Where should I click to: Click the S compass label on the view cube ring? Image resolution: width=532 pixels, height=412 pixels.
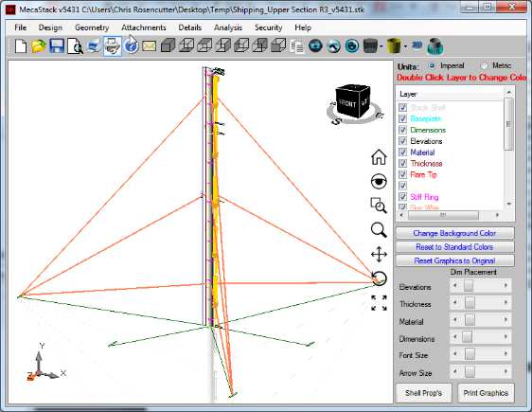click(335, 121)
